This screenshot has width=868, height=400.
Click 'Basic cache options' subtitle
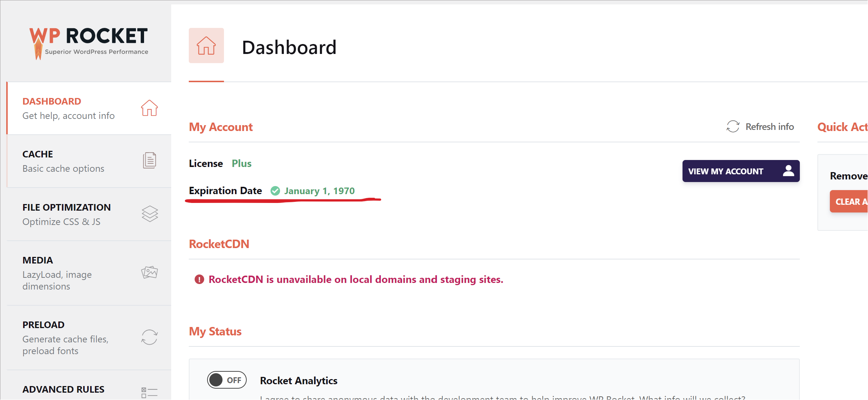[x=63, y=168]
